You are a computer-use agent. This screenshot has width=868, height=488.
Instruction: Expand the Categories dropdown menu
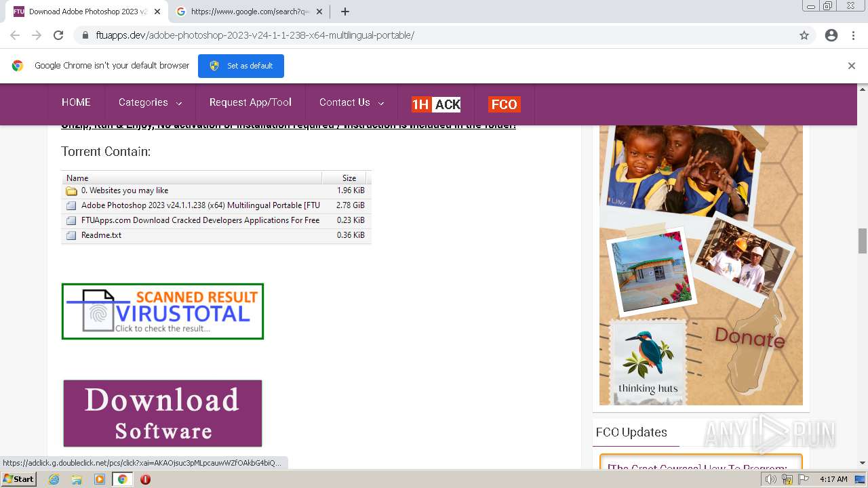(150, 102)
